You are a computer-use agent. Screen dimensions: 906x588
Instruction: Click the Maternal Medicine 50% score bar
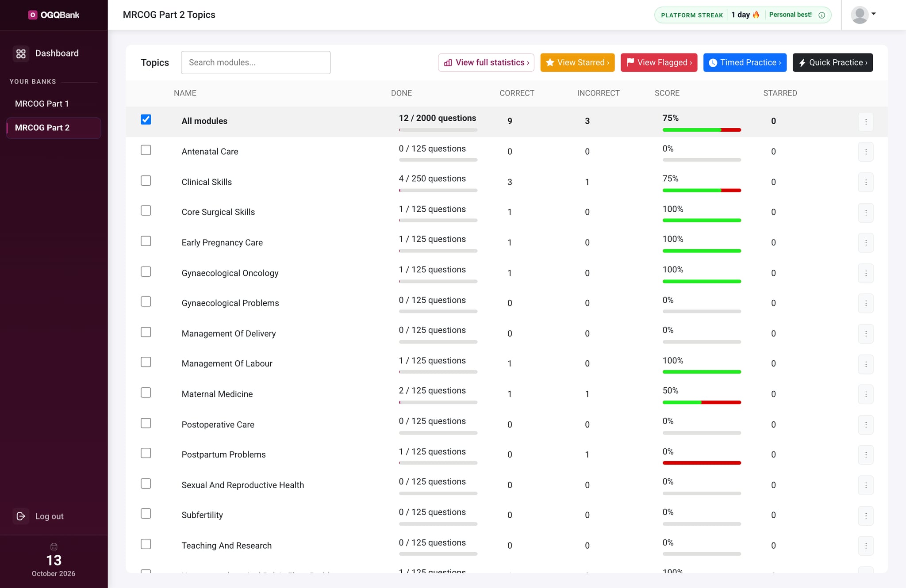702,402
